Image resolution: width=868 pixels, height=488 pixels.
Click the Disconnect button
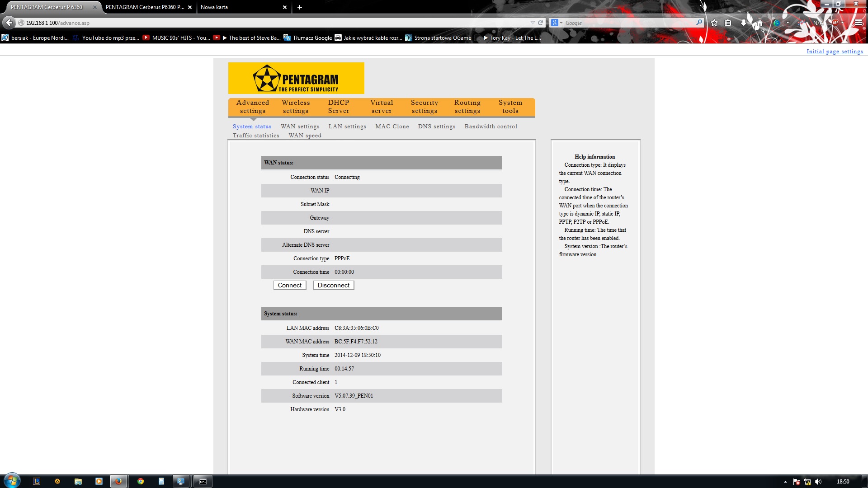coord(334,286)
